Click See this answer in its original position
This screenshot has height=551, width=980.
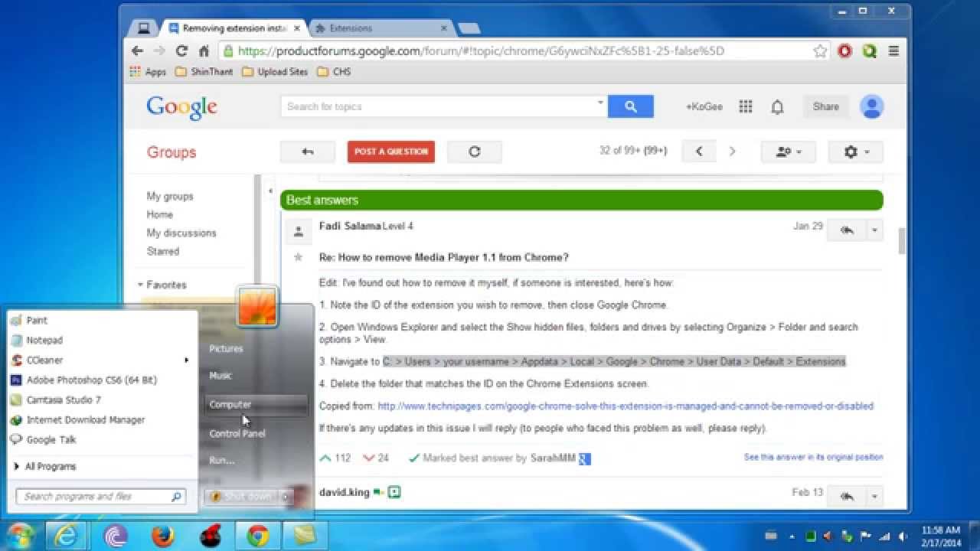point(813,457)
